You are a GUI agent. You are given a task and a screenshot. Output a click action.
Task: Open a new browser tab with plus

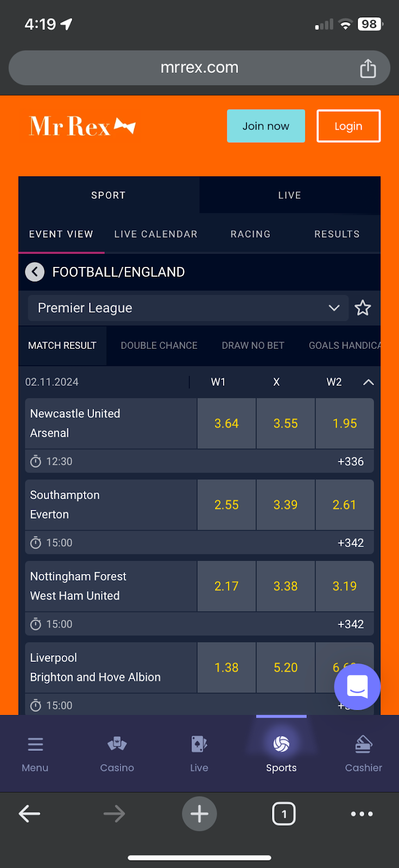[x=199, y=814]
